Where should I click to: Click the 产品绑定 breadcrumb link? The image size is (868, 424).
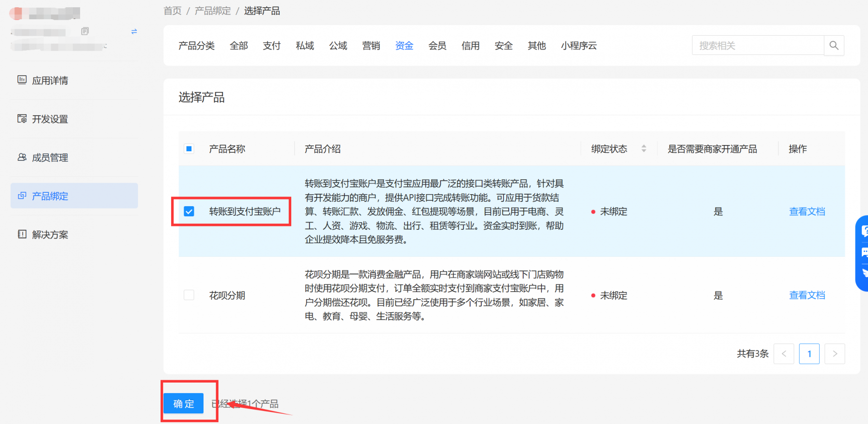click(x=213, y=11)
